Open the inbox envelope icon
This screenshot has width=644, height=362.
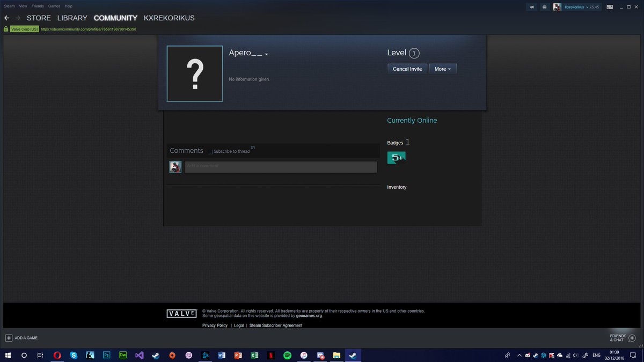pyautogui.click(x=544, y=7)
